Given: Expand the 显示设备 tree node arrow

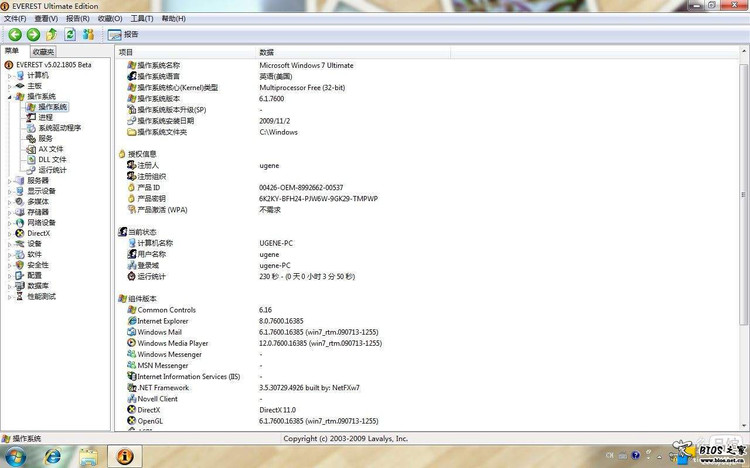Looking at the screenshot, I should [9, 191].
